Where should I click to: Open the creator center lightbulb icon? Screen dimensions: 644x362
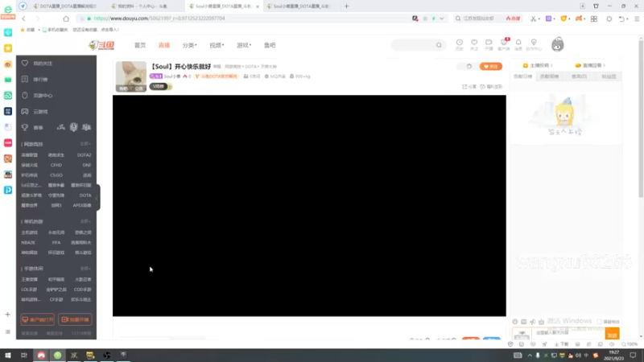coord(534,43)
